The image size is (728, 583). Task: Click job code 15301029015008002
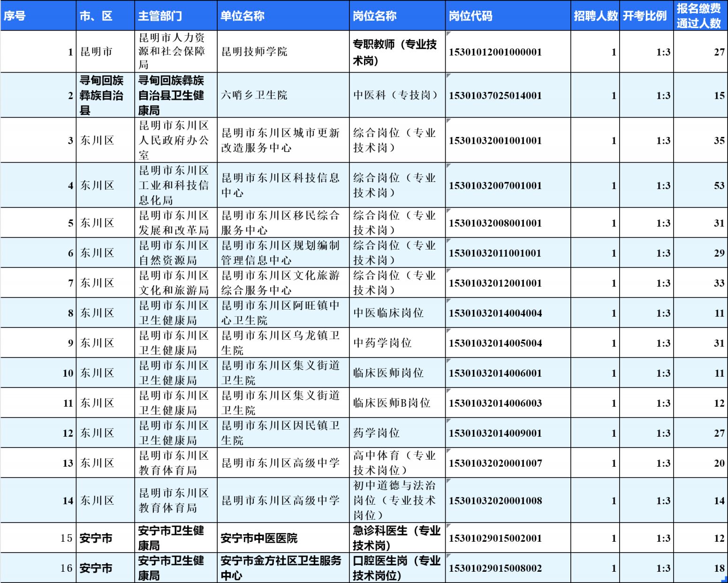508,568
